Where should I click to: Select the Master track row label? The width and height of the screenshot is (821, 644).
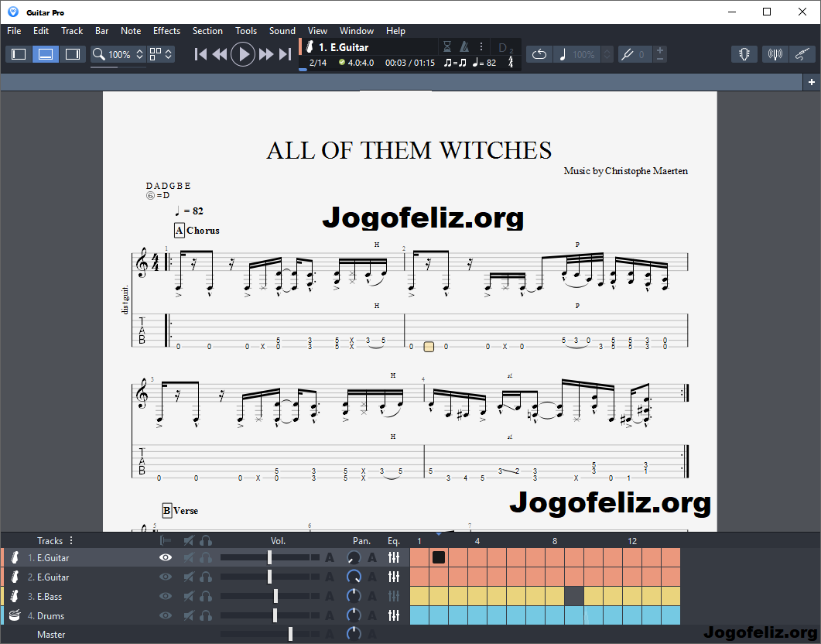[x=51, y=635]
